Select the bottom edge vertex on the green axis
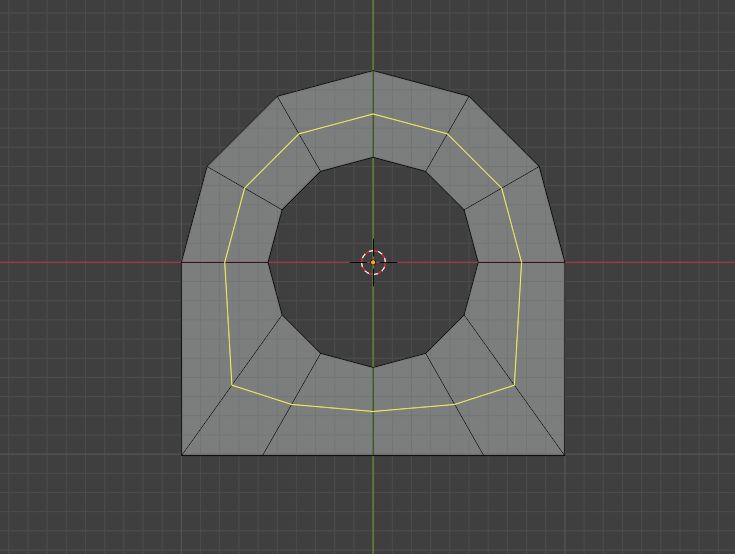 (x=373, y=455)
